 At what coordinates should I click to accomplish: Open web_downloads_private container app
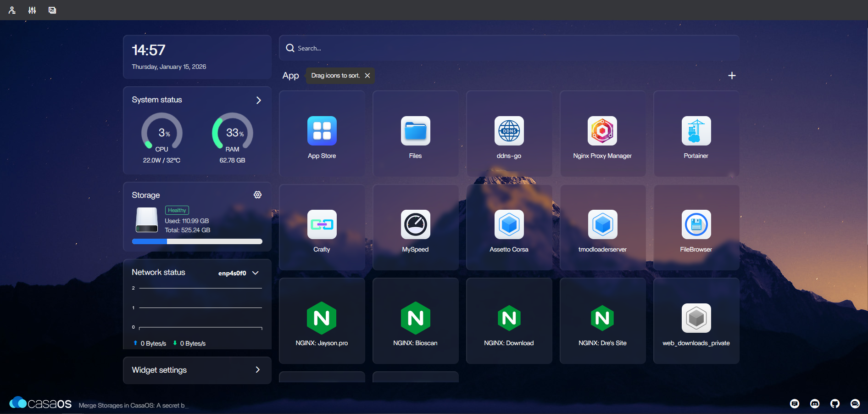tap(696, 319)
